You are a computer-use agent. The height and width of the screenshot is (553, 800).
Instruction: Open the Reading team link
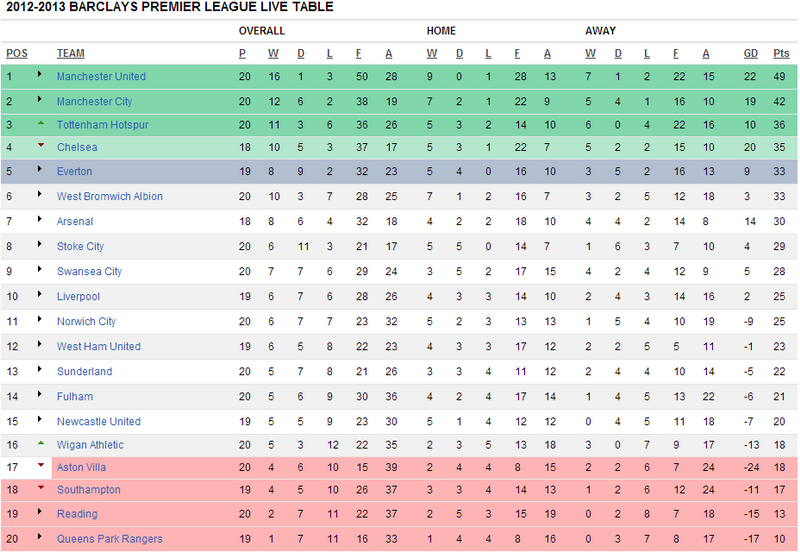point(77,514)
